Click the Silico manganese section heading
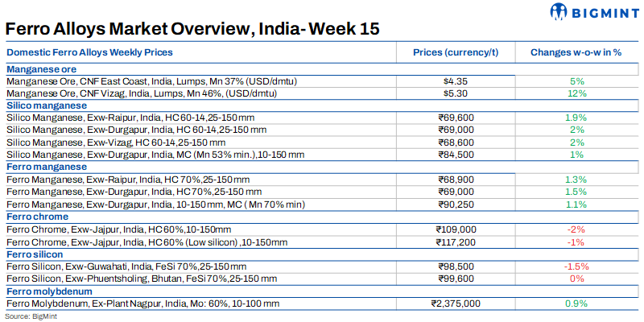644x322 pixels. tap(47, 105)
